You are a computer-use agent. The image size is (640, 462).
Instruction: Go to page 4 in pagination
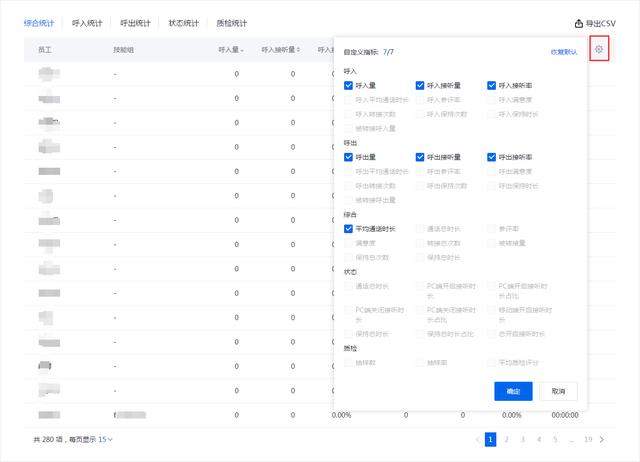539,440
